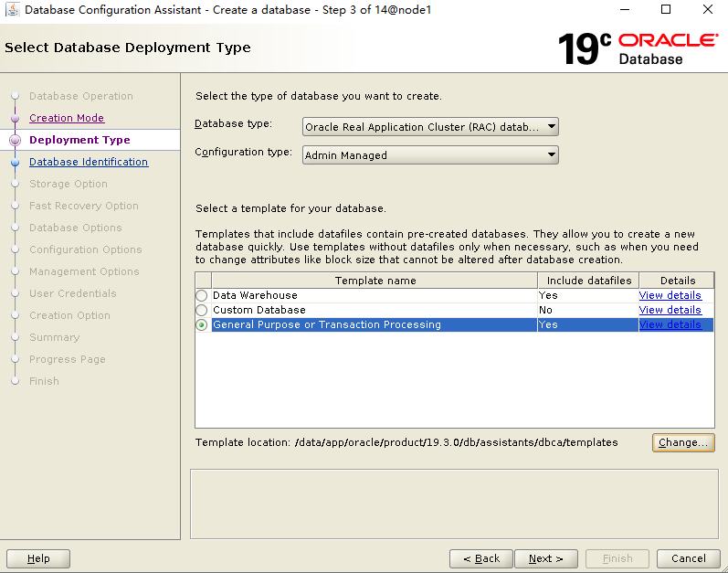Select the Data Warehouse radio button

(x=202, y=295)
